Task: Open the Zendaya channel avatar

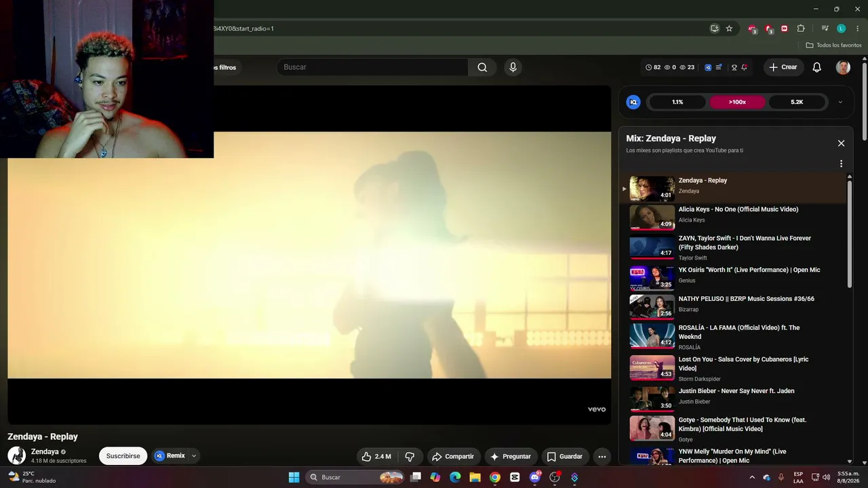Action: (x=16, y=455)
